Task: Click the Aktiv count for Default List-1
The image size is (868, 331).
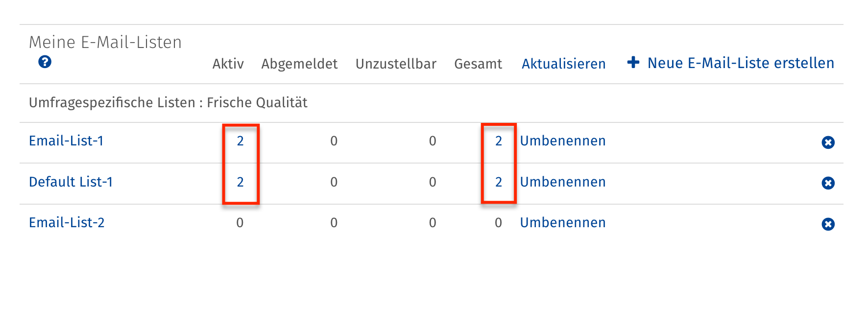Action: (240, 182)
